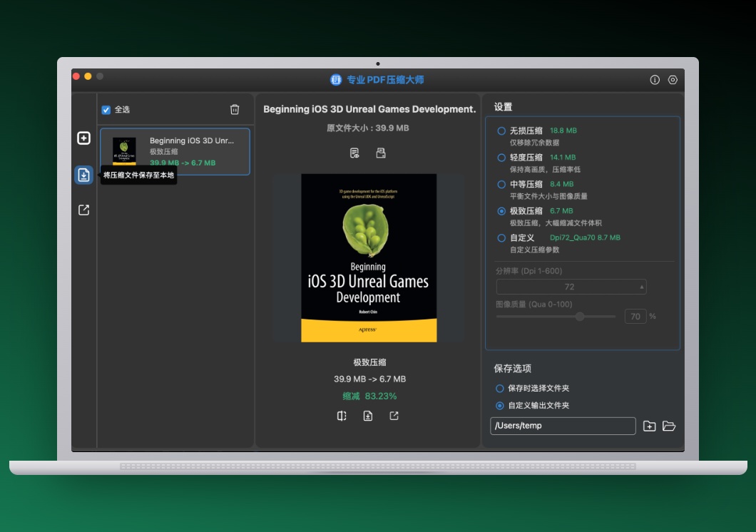Open the DPI resolution dropdown showing 72
This screenshot has height=532, width=756.
571,287
